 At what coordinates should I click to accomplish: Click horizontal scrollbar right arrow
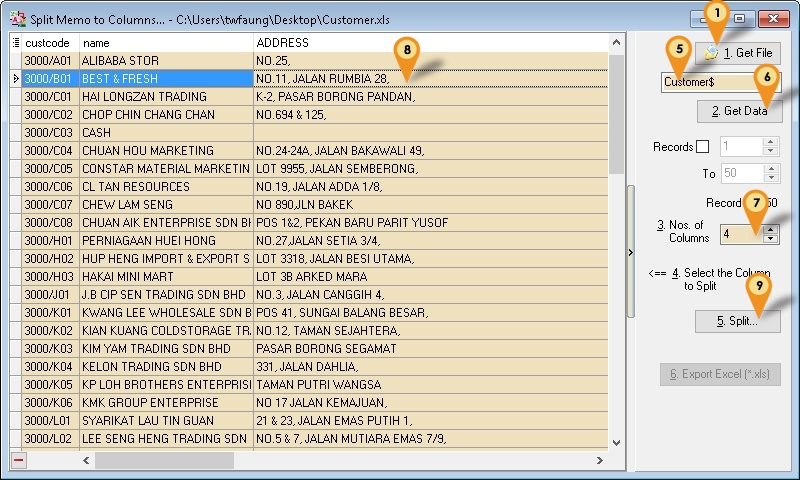pos(600,461)
